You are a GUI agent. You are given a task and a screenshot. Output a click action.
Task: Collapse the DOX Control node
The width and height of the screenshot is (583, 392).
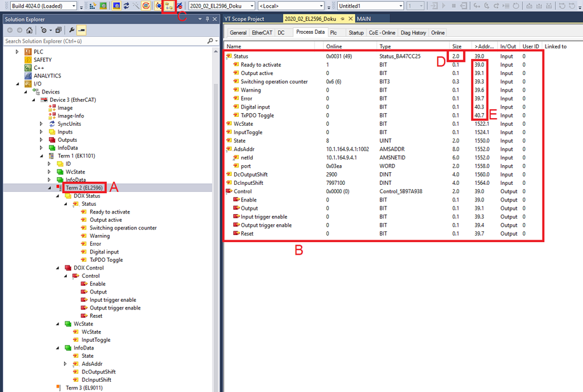[x=58, y=267]
